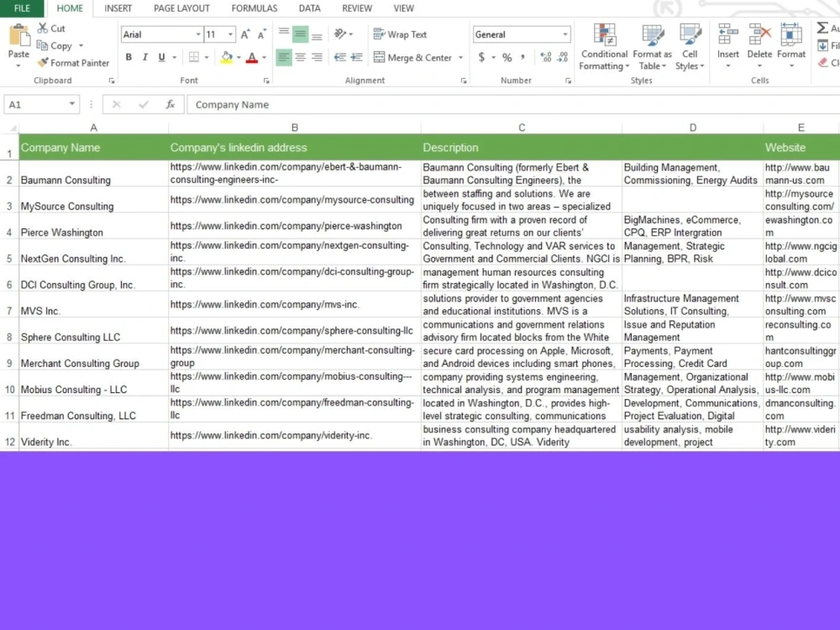The image size is (840, 630).
Task: Increase indent in Alignment group
Action: (357, 57)
